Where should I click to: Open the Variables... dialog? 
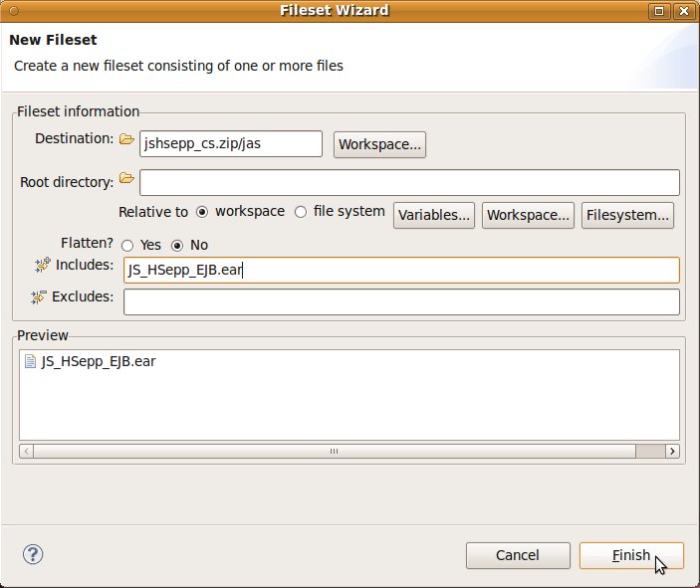point(434,215)
